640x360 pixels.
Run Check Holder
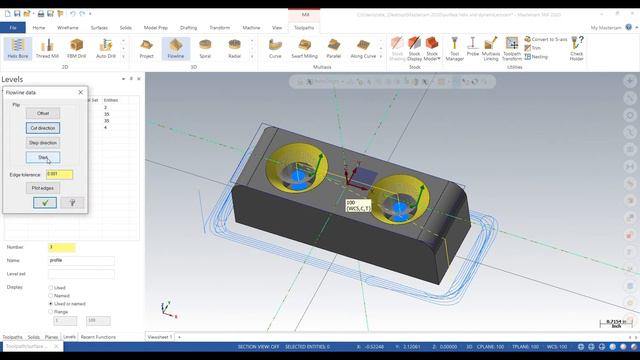click(577, 49)
